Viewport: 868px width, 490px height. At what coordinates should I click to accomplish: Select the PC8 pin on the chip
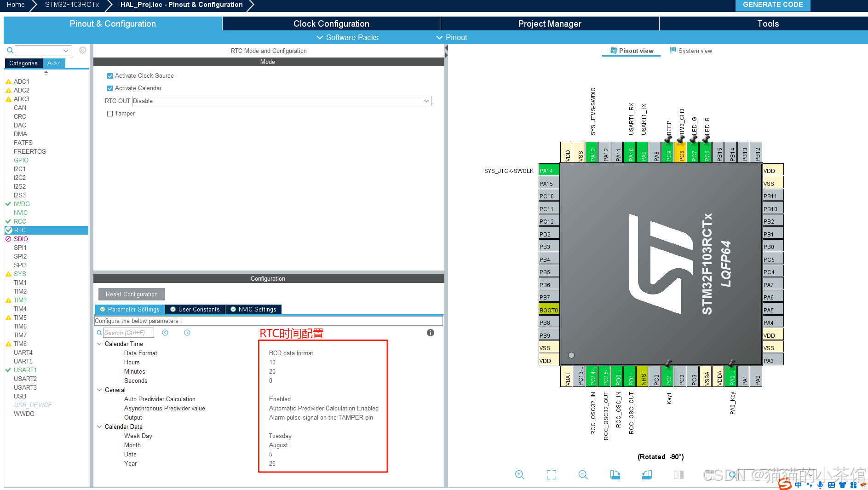[x=681, y=152]
